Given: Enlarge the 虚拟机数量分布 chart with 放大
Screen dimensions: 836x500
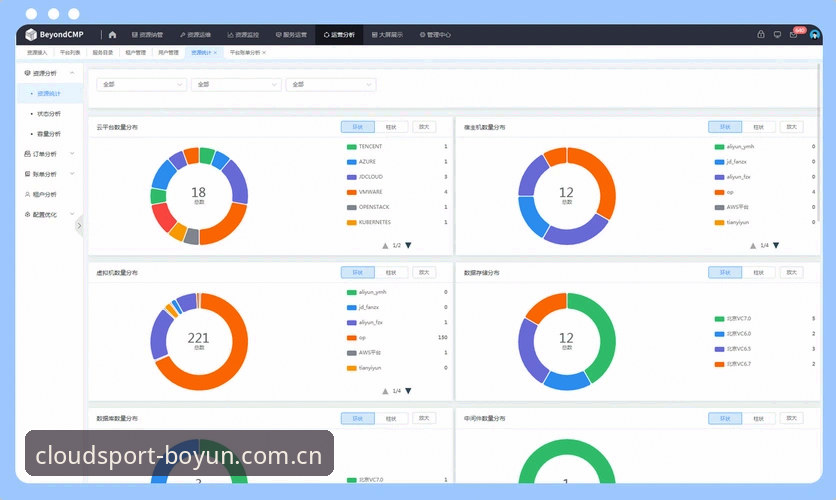Looking at the screenshot, I should pyautogui.click(x=424, y=272).
